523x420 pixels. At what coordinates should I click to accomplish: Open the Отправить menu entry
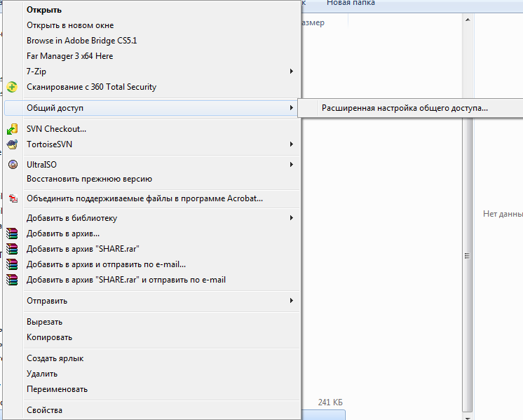[x=151, y=301]
